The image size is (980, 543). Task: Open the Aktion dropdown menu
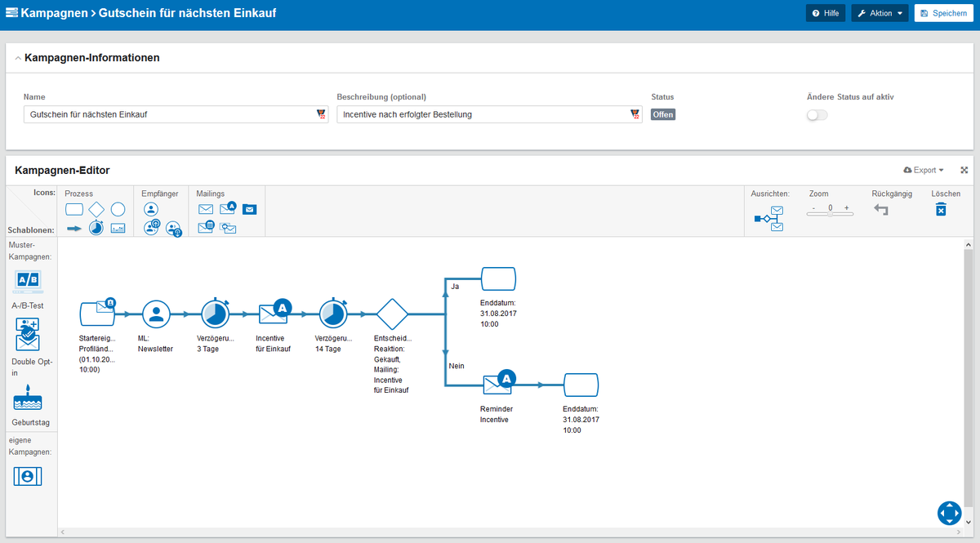pos(880,13)
